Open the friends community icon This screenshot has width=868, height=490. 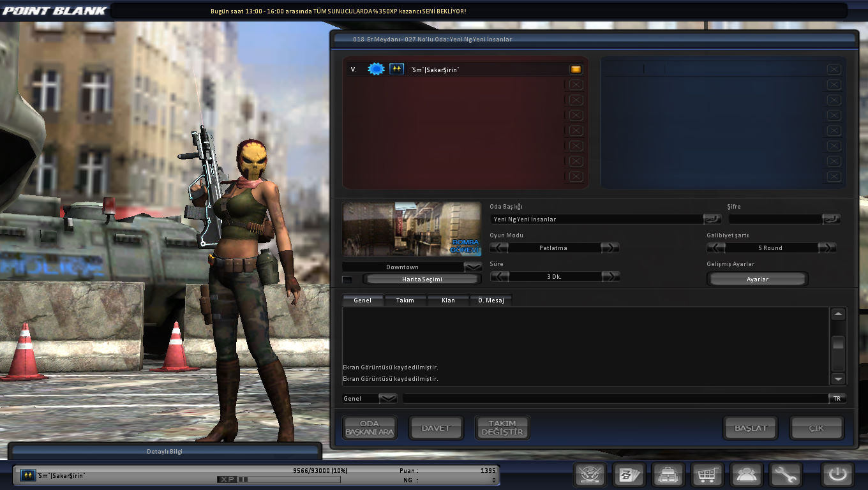[747, 475]
